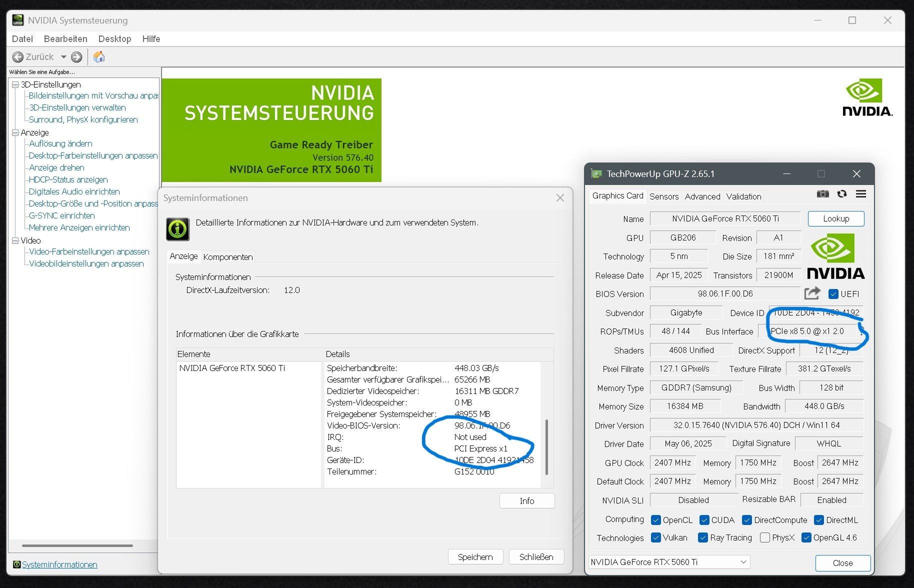The height and width of the screenshot is (588, 914).
Task: Toggle the OpenCL checkbox
Action: coord(656,520)
